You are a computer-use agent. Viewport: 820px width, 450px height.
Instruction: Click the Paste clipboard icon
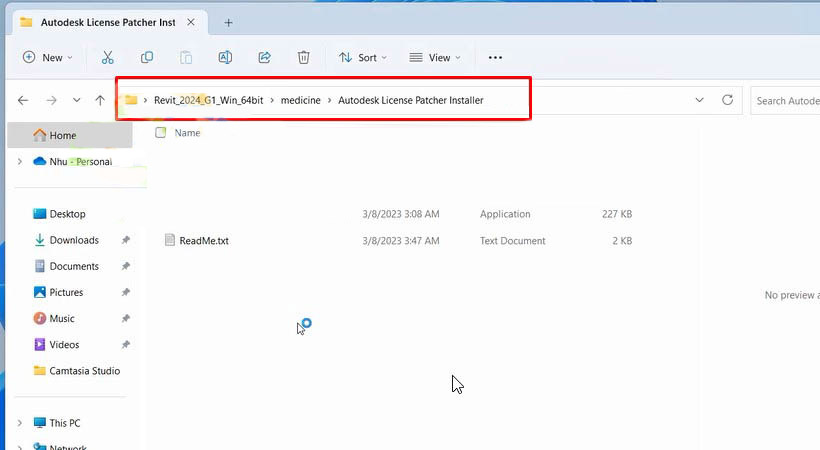click(x=186, y=58)
